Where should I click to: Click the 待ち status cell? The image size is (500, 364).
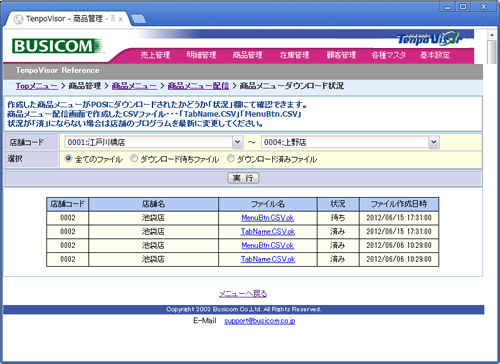pos(338,218)
